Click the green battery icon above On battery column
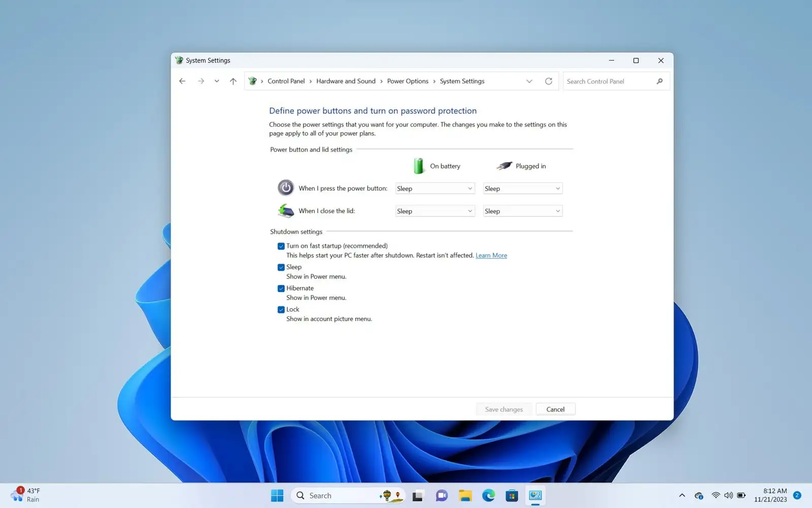 (x=418, y=166)
